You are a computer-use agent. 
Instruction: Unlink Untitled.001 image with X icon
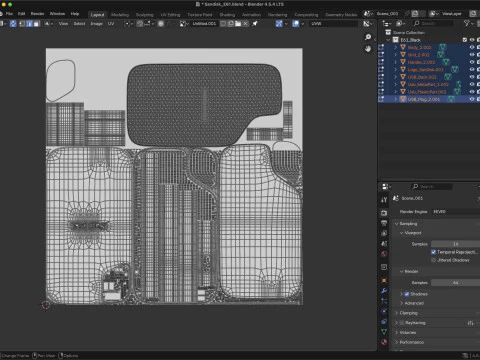[x=246, y=24]
